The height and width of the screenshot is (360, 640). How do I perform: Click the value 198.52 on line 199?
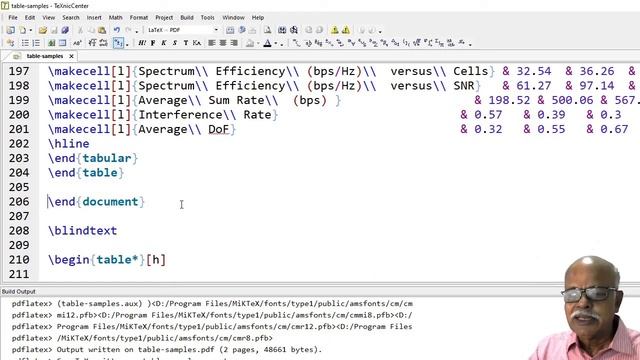click(509, 100)
